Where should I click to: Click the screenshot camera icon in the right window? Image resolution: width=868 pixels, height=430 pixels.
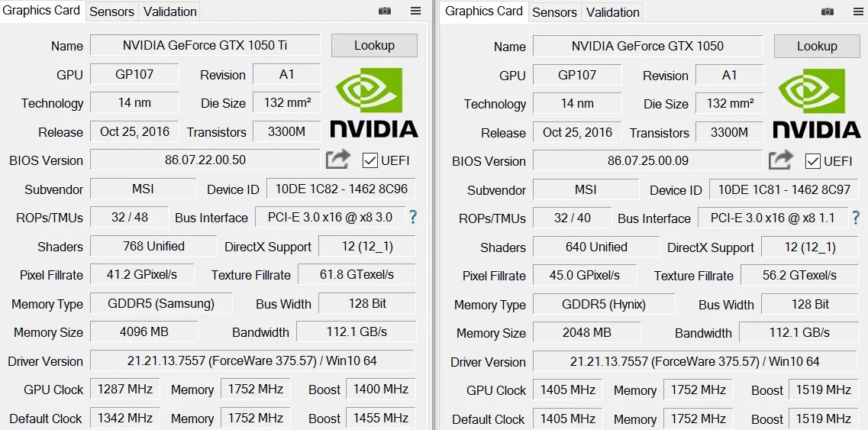tap(828, 11)
